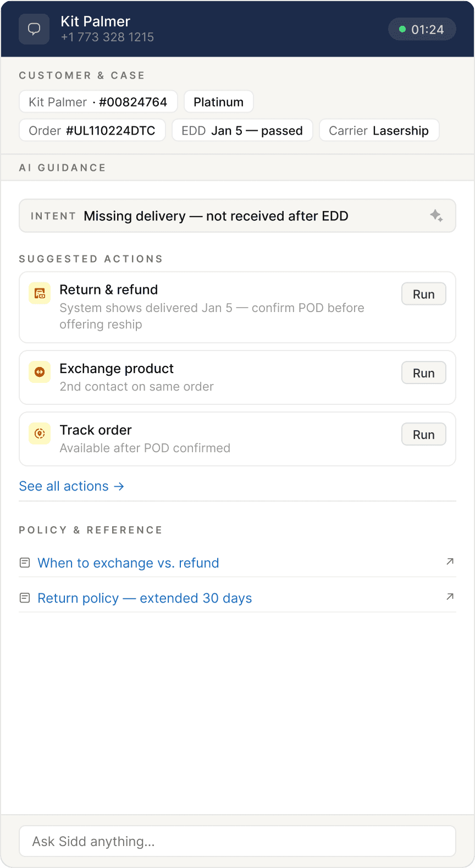Viewport: 475px width, 868px height.
Task: Click the Exchange product action icon
Action: click(x=40, y=372)
